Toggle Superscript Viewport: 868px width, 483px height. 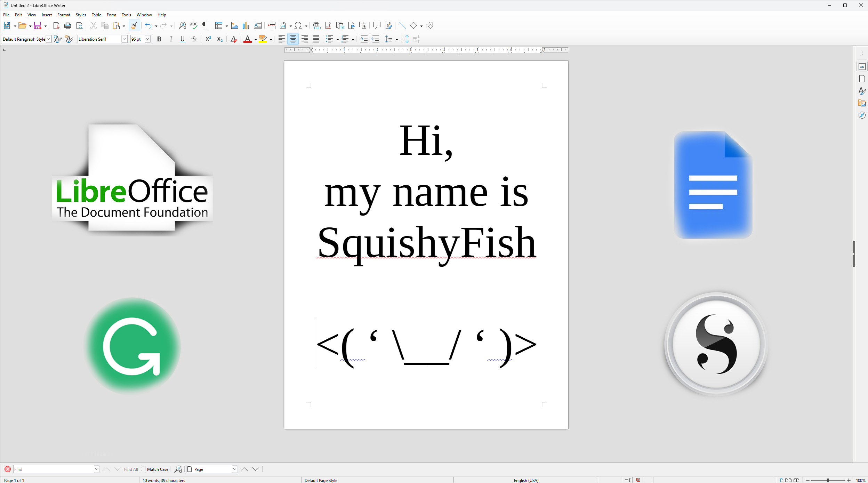coord(208,39)
